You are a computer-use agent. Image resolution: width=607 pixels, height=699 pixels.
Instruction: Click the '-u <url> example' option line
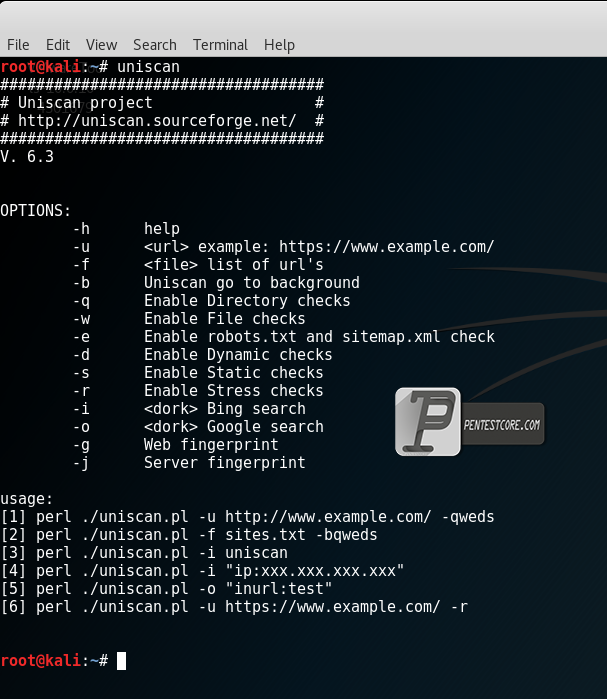(283, 247)
